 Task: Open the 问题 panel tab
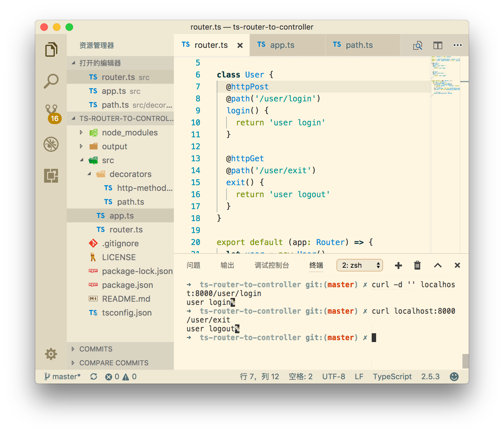pyautogui.click(x=193, y=266)
